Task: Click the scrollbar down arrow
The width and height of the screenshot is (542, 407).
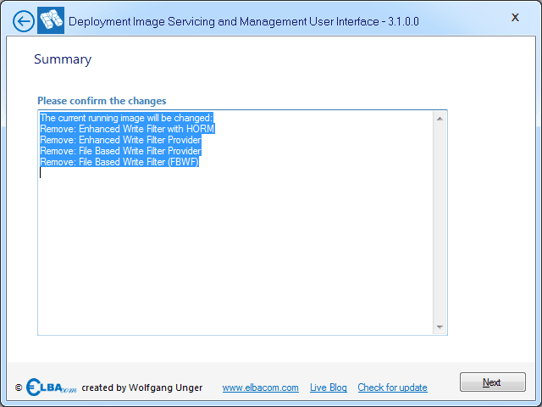Action: click(440, 327)
